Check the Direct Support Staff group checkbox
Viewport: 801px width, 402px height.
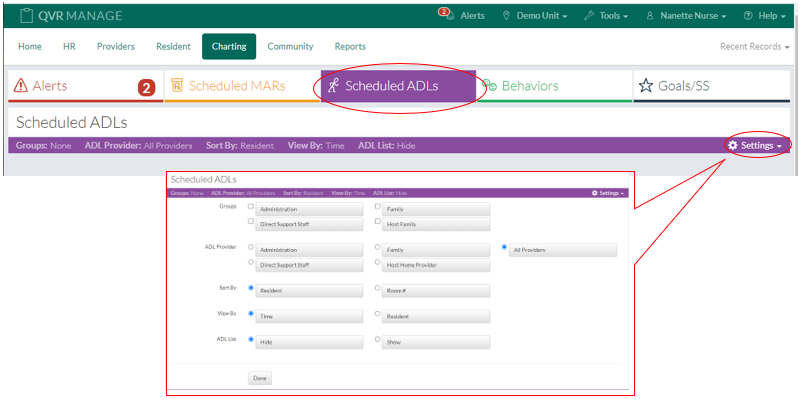251,223
